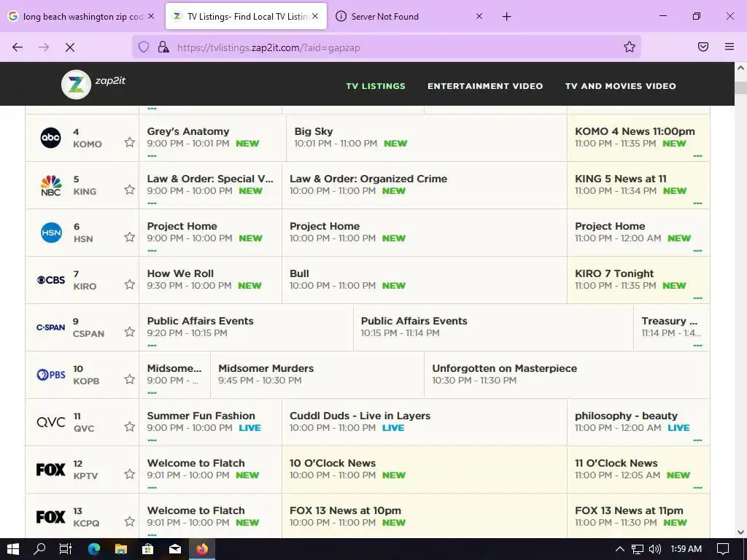This screenshot has height=560, width=747.
Task: Open Firefox application menu
Action: [x=729, y=47]
